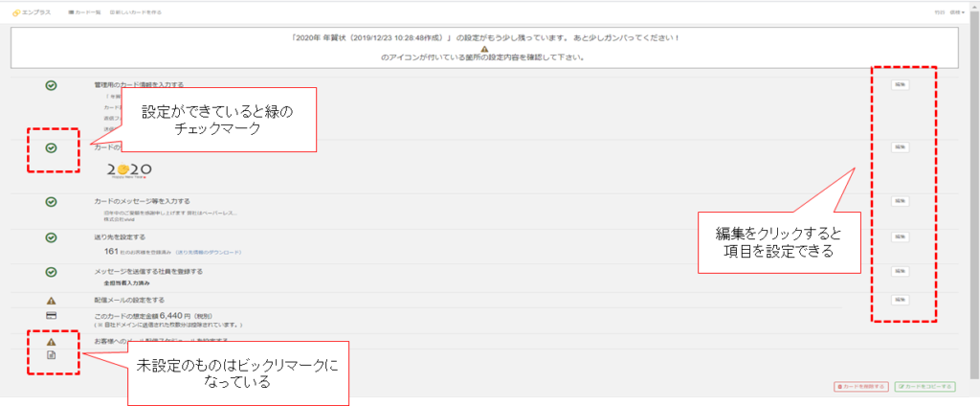Click warning triangle in the top notice banner
The width and height of the screenshot is (980, 406).
(x=484, y=49)
